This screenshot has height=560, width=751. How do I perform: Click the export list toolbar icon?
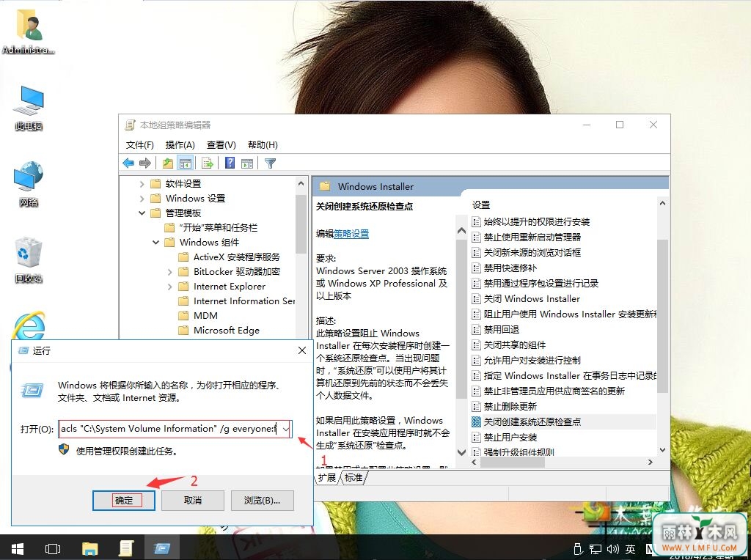208,163
